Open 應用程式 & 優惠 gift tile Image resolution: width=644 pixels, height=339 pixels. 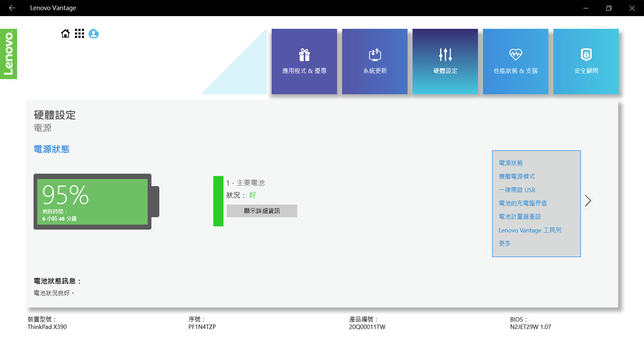(x=304, y=62)
